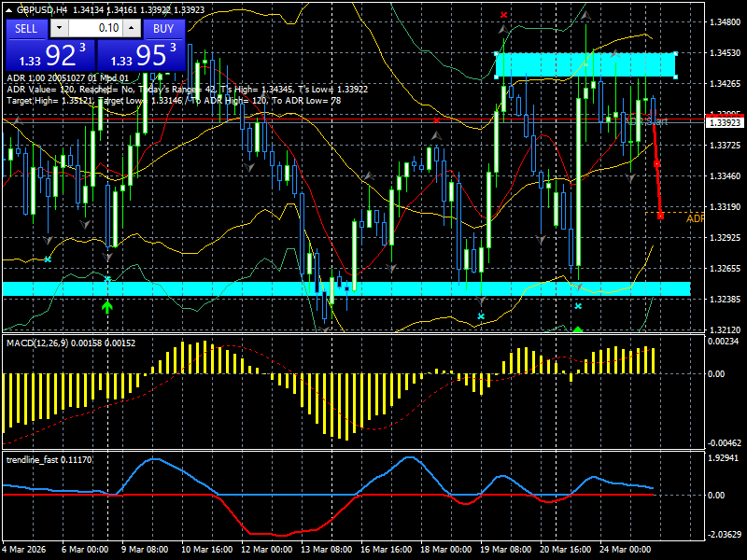747x560 pixels.
Task: Select the red cross on the red horizontal line
Action: coord(436,120)
